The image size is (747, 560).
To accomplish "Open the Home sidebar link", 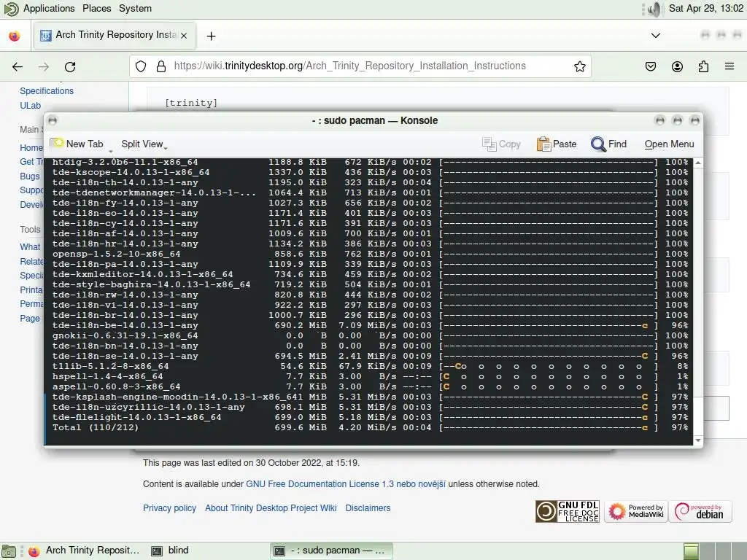I will click(31, 148).
